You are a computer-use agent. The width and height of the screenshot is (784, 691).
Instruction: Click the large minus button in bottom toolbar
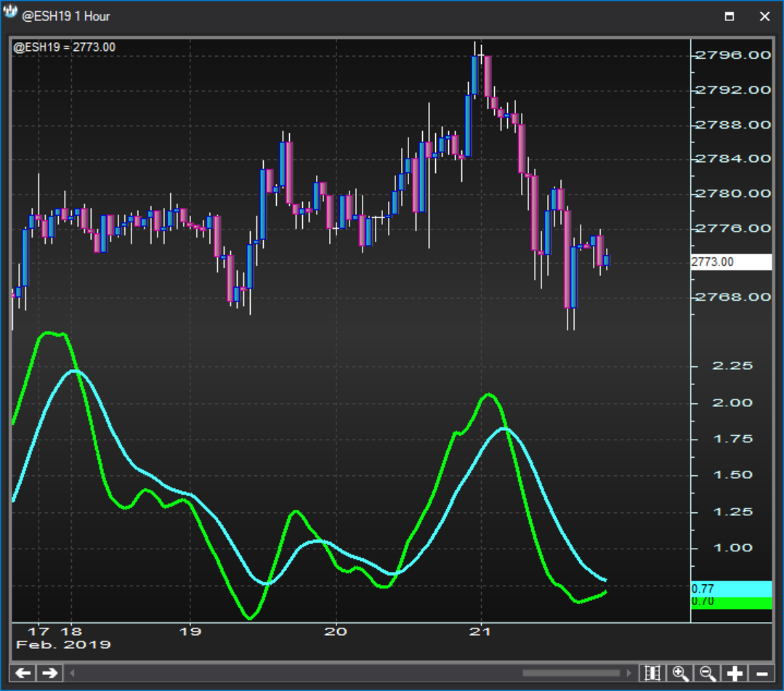click(761, 673)
